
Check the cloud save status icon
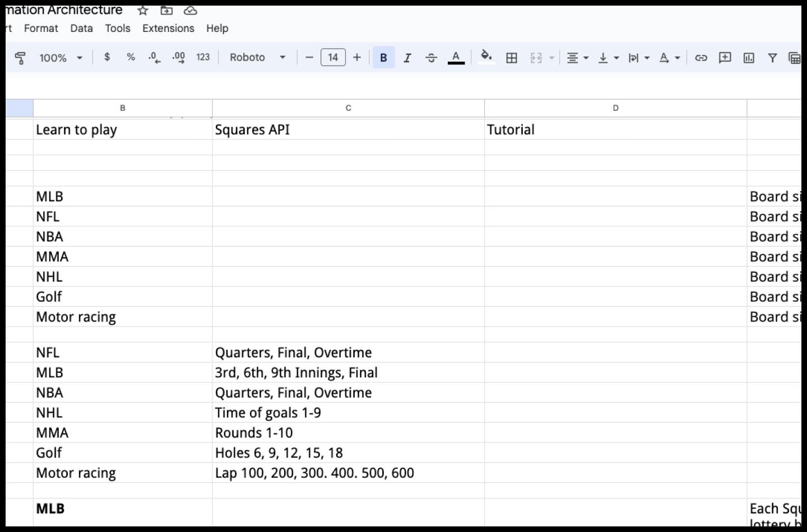(x=191, y=10)
